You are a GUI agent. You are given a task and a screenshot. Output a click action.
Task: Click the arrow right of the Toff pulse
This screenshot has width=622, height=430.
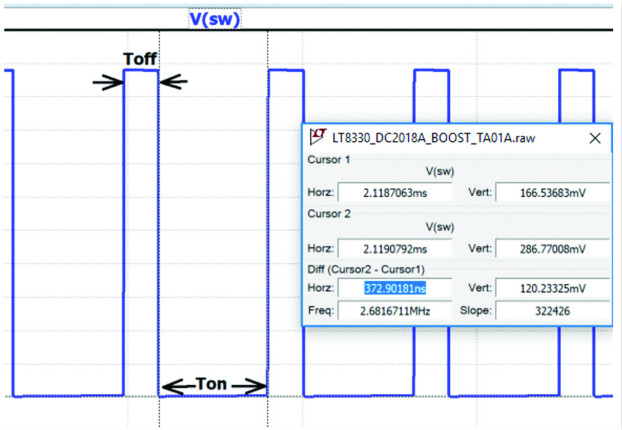[x=174, y=83]
